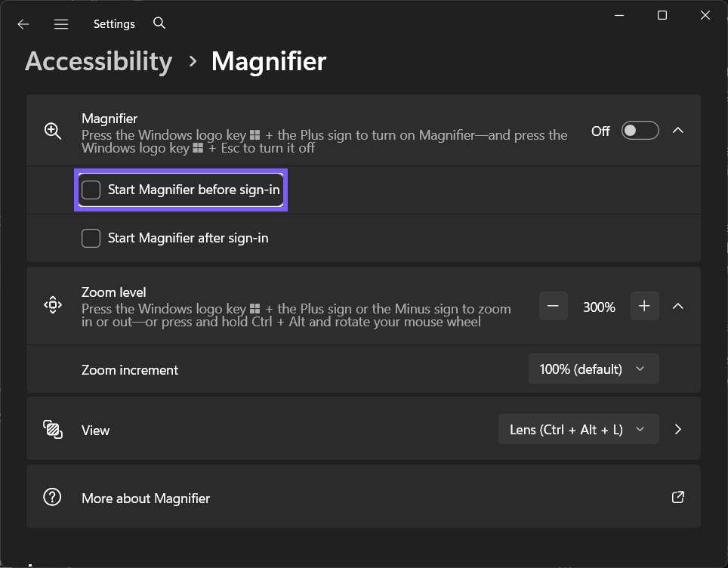728x568 pixels.
Task: Collapse the Magnifier section chevron
Action: click(678, 131)
